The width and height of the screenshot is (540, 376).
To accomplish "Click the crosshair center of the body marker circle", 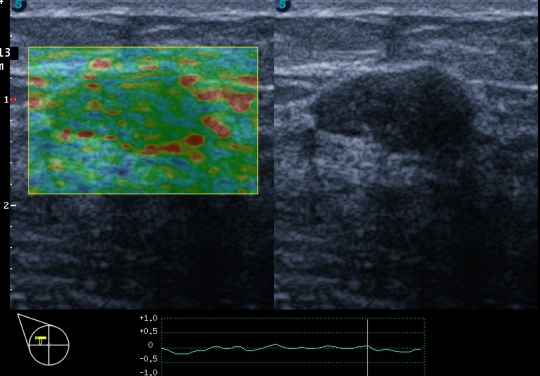I will coord(49,345).
